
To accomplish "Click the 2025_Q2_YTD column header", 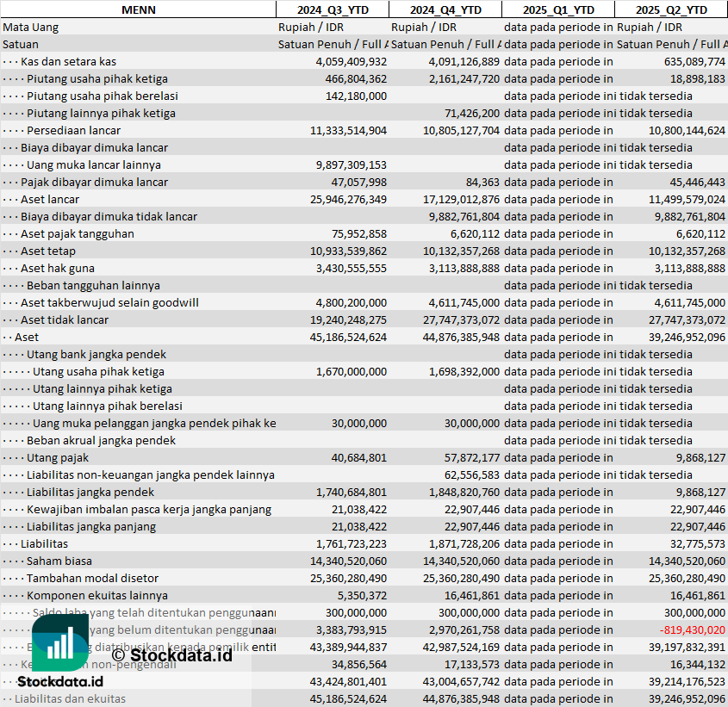I will pos(671,9).
